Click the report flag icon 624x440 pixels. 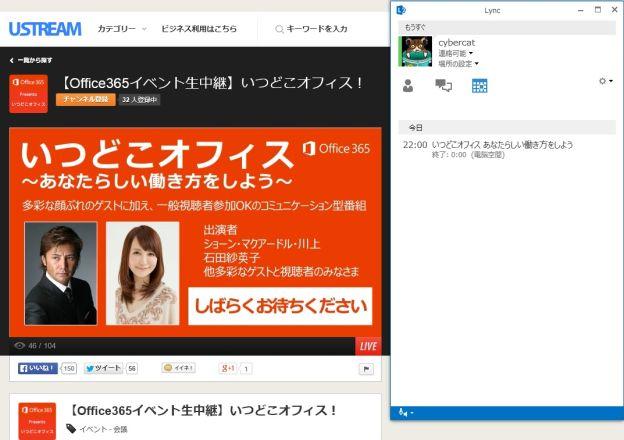point(366,369)
